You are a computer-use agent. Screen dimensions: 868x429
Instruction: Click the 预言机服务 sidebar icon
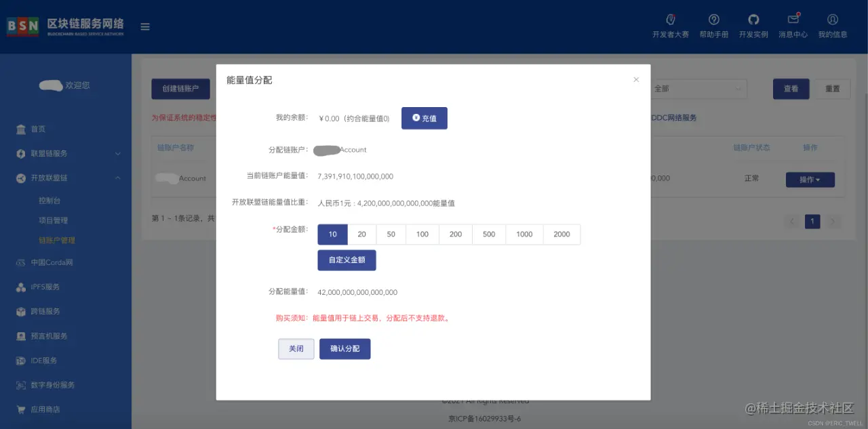(x=21, y=336)
